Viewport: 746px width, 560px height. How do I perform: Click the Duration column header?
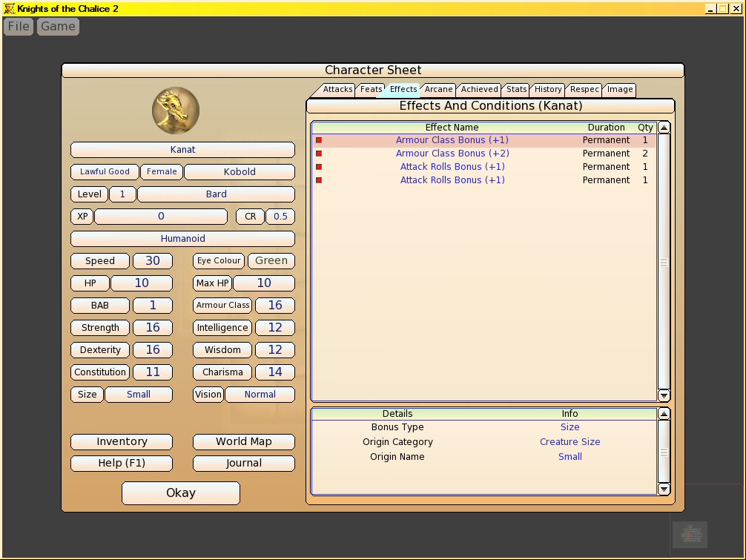pos(606,128)
